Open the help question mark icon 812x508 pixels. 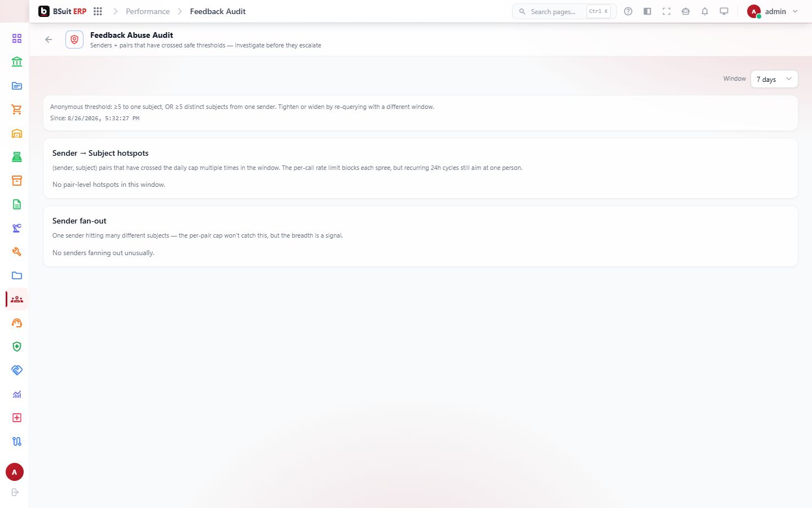[628, 11]
